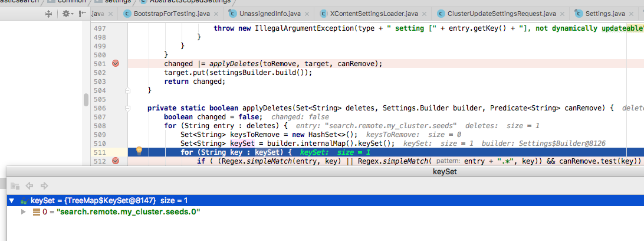Collapse the keySet tree node in popup
The width and height of the screenshot is (644, 241).
click(12, 201)
